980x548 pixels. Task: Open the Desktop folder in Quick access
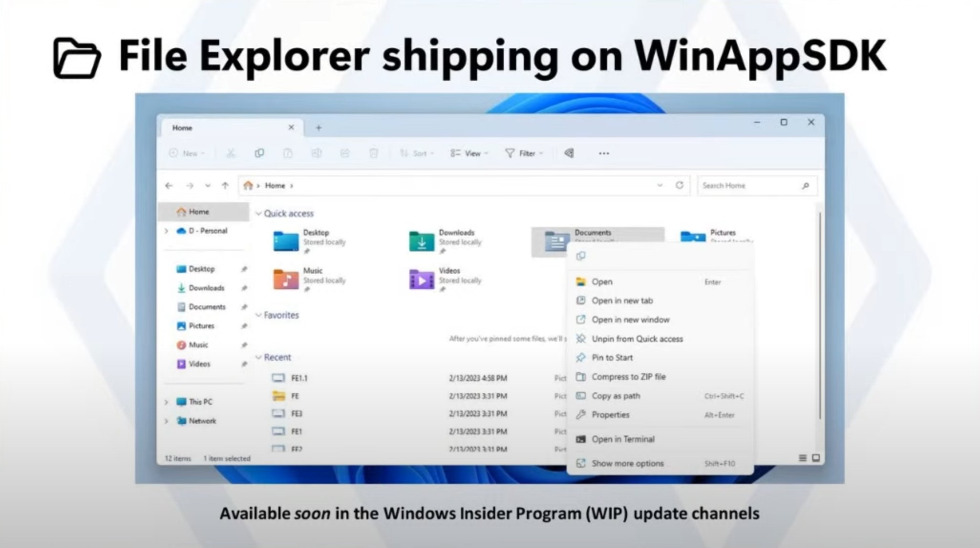[x=310, y=241]
